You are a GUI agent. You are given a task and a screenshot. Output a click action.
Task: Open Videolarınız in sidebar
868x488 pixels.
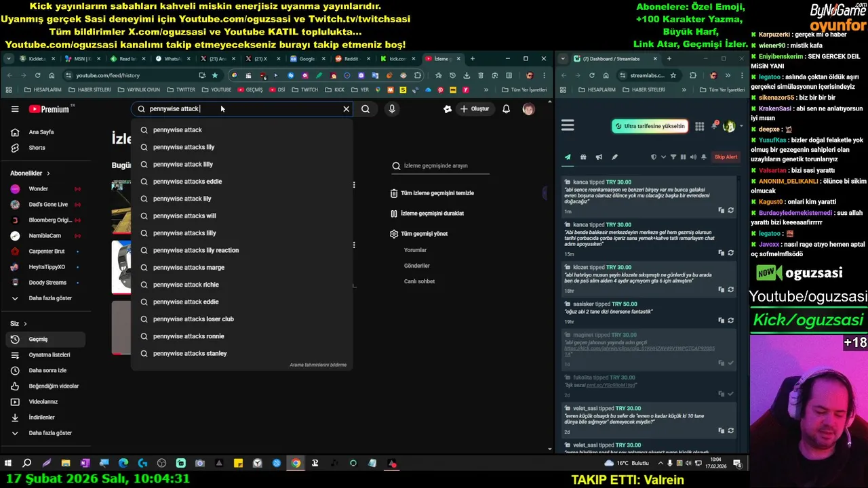tap(44, 402)
